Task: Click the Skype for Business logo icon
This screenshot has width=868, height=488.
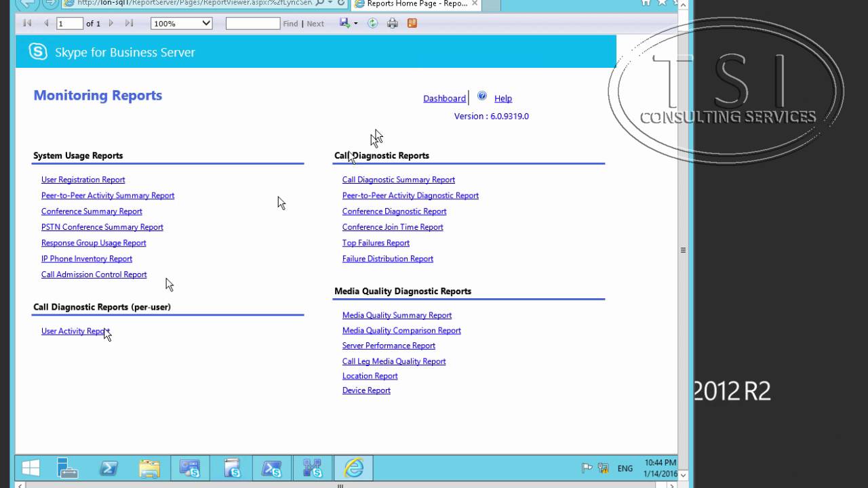Action: point(38,52)
